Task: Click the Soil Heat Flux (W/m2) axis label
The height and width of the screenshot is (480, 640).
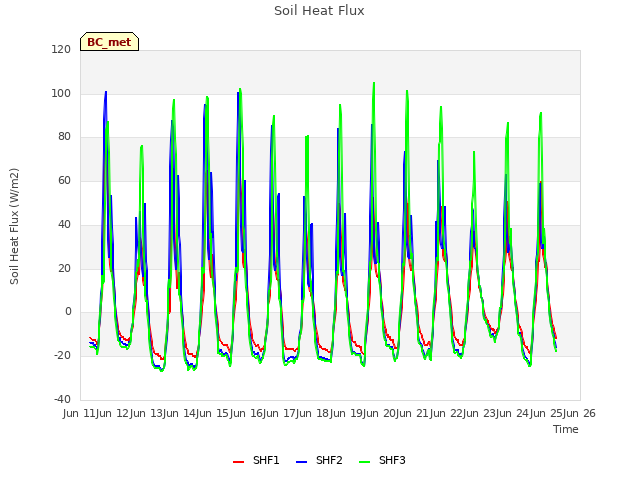Action: pos(14,226)
